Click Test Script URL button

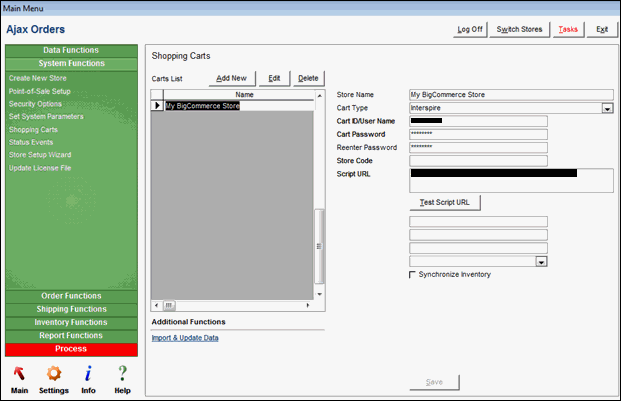coord(445,202)
